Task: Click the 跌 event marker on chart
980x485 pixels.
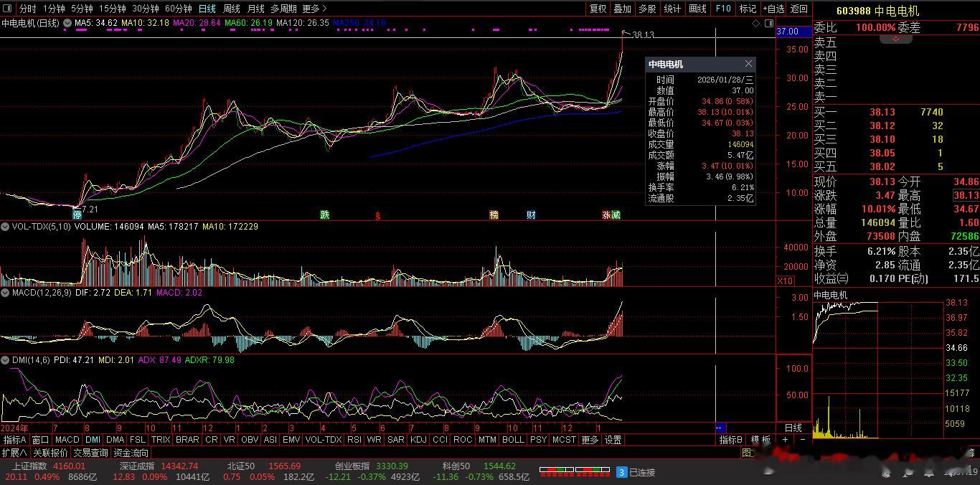Action: (325, 215)
